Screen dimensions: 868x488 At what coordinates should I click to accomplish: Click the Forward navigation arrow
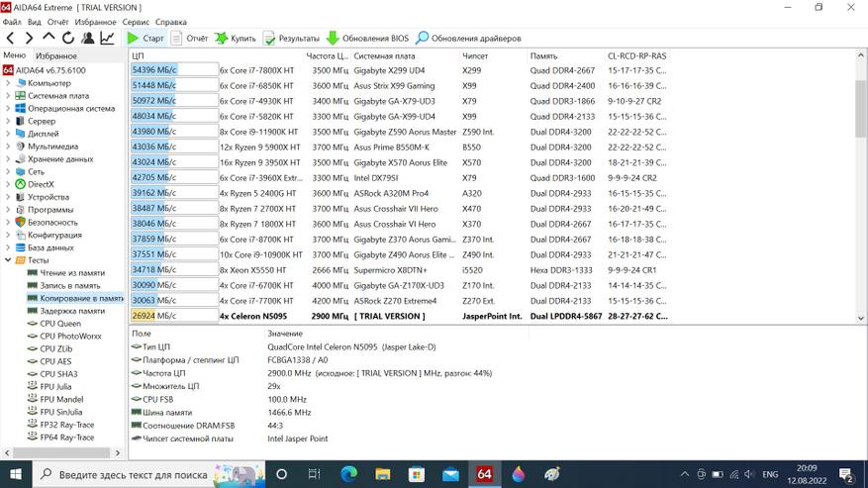pyautogui.click(x=30, y=39)
